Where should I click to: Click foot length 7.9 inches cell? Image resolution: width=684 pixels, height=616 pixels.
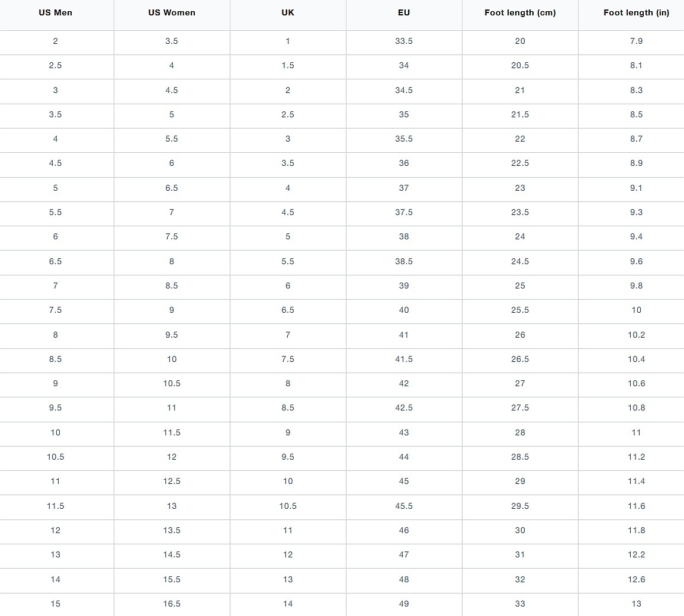pyautogui.click(x=636, y=41)
